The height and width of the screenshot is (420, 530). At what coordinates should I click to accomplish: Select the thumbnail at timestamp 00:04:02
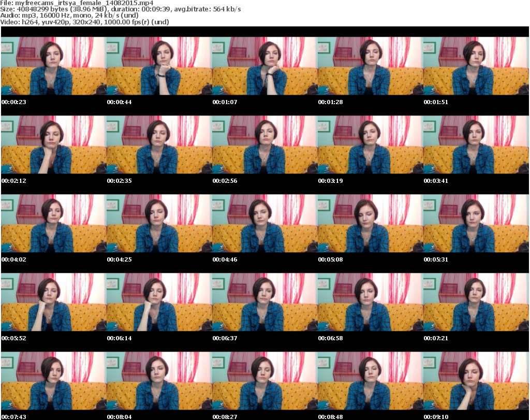coord(54,224)
